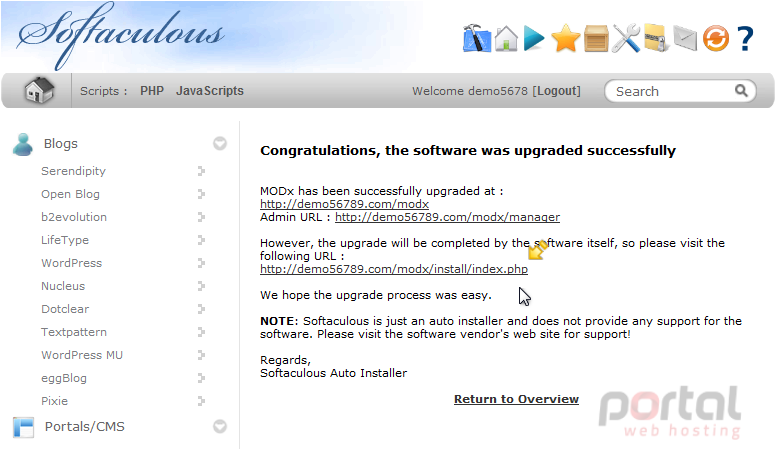Open settings wrench and screwdriver icon
Screen dimensions: 776x450
[x=626, y=38]
